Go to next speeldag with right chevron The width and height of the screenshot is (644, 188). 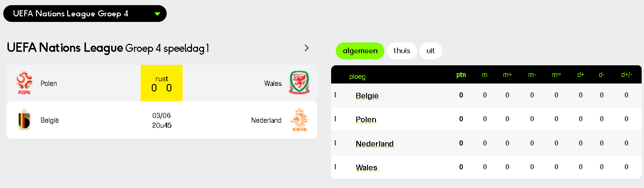pos(307,48)
